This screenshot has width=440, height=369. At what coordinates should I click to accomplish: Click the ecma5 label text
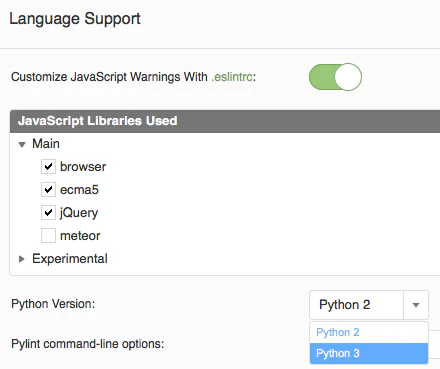pos(79,190)
